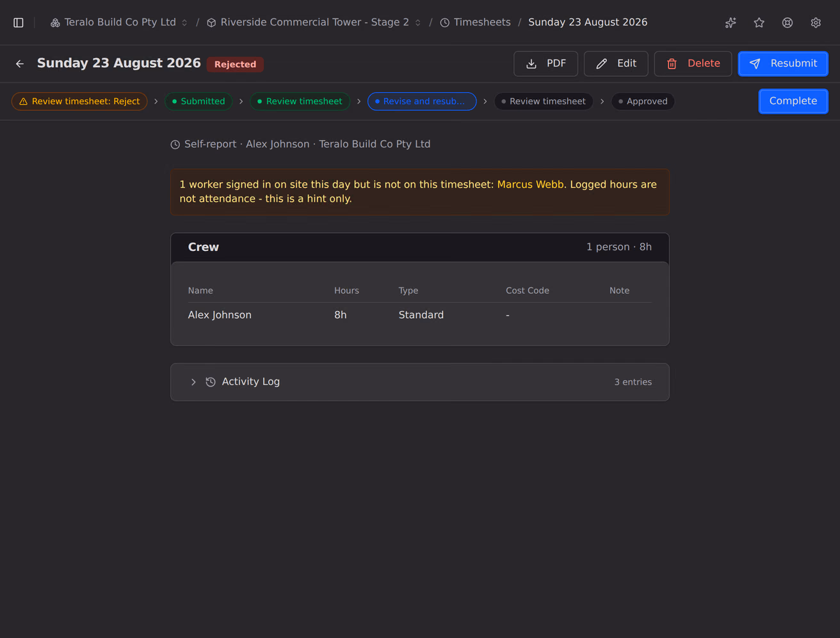
Task: Resubmit the rejected timesheet
Action: tap(783, 63)
